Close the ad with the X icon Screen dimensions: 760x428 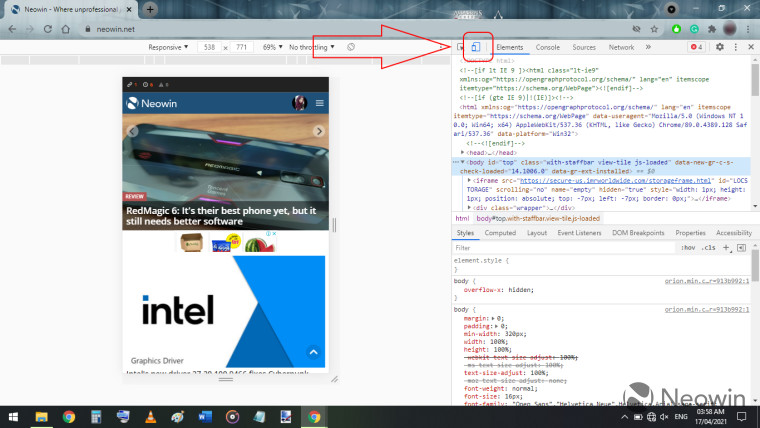pyautogui.click(x=274, y=234)
